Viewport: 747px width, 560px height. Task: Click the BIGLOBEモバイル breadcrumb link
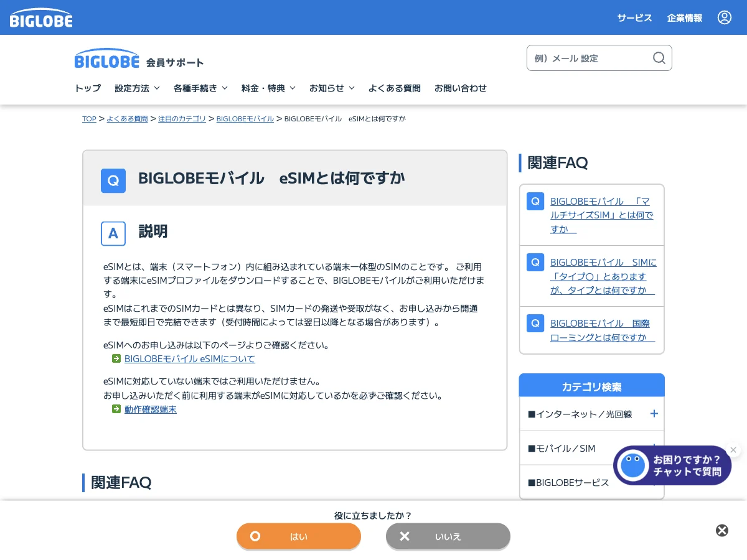tap(245, 118)
